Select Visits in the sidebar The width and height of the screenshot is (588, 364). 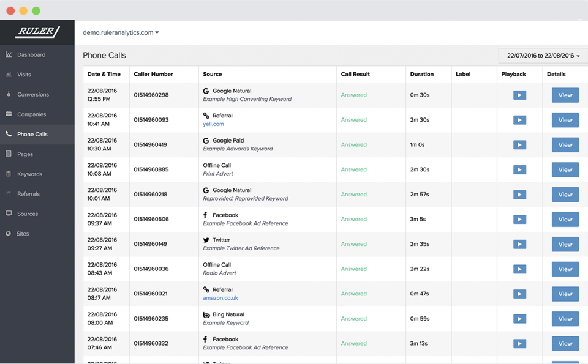(x=26, y=74)
